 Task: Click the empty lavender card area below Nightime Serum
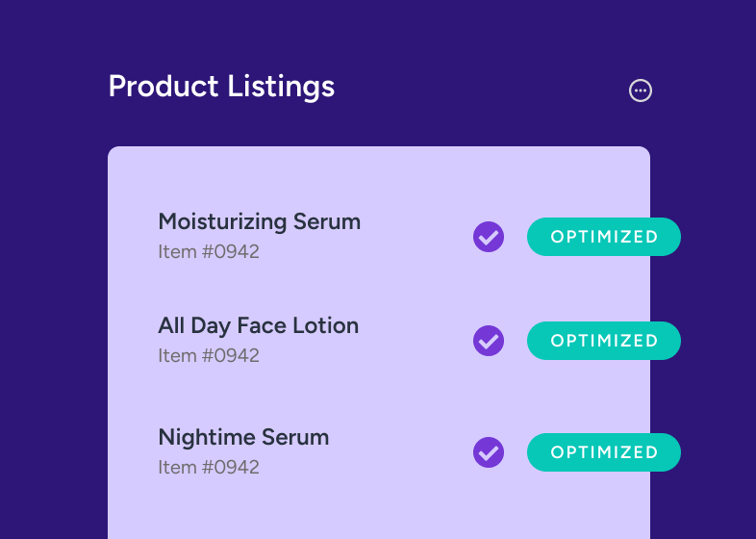[x=375, y=510]
